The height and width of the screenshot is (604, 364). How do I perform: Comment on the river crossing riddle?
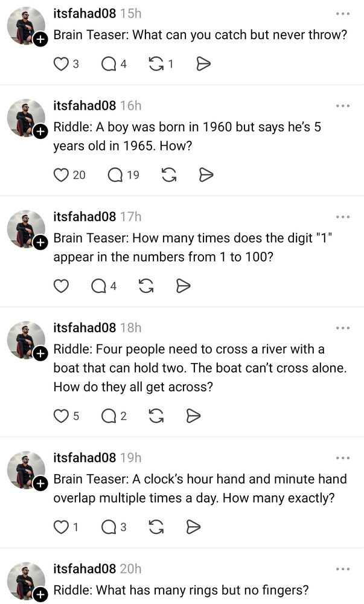pyautogui.click(x=109, y=416)
